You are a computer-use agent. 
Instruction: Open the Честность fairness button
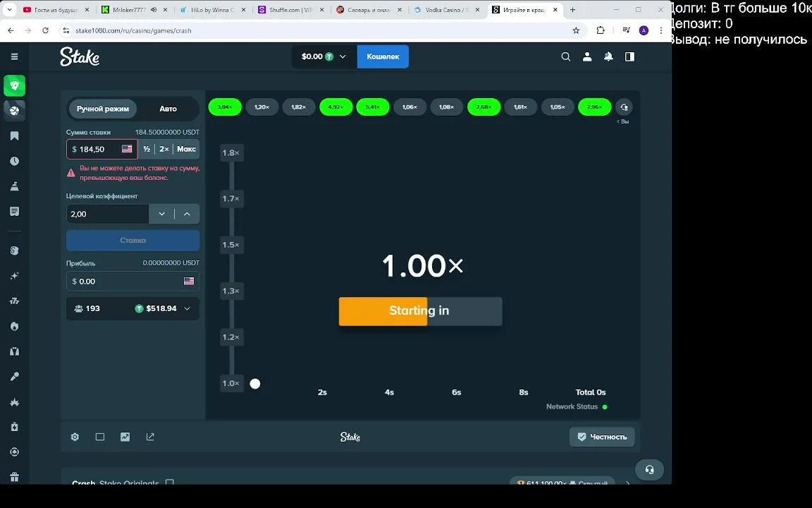click(x=602, y=437)
